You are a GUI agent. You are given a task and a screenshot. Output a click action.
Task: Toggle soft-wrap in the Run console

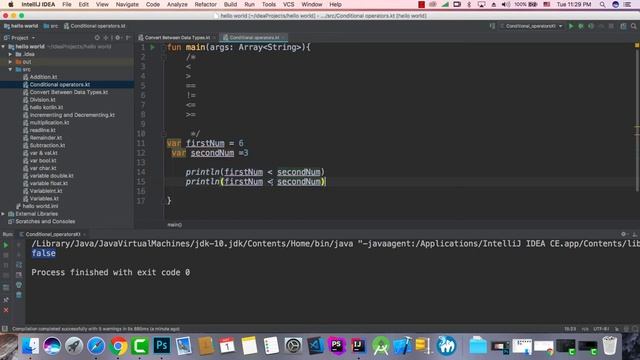(19, 265)
